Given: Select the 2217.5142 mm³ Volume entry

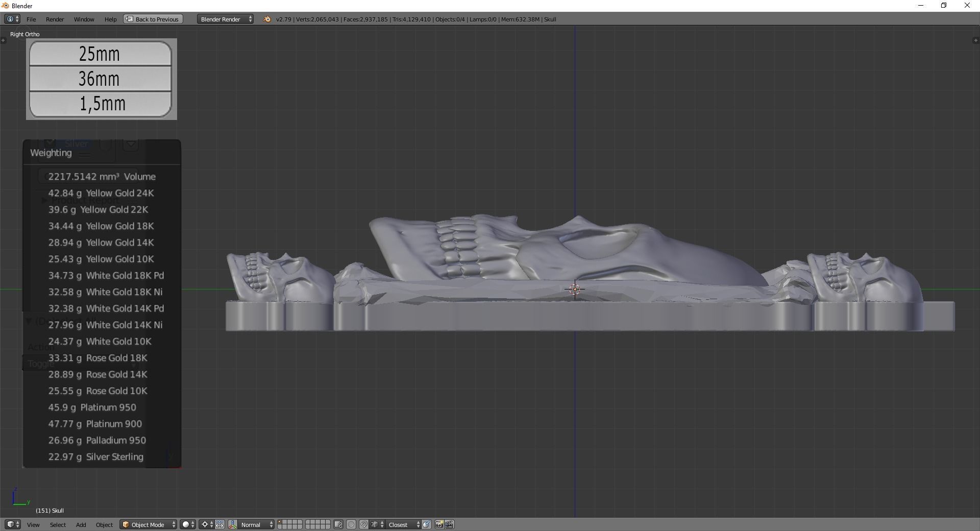Looking at the screenshot, I should tap(102, 177).
